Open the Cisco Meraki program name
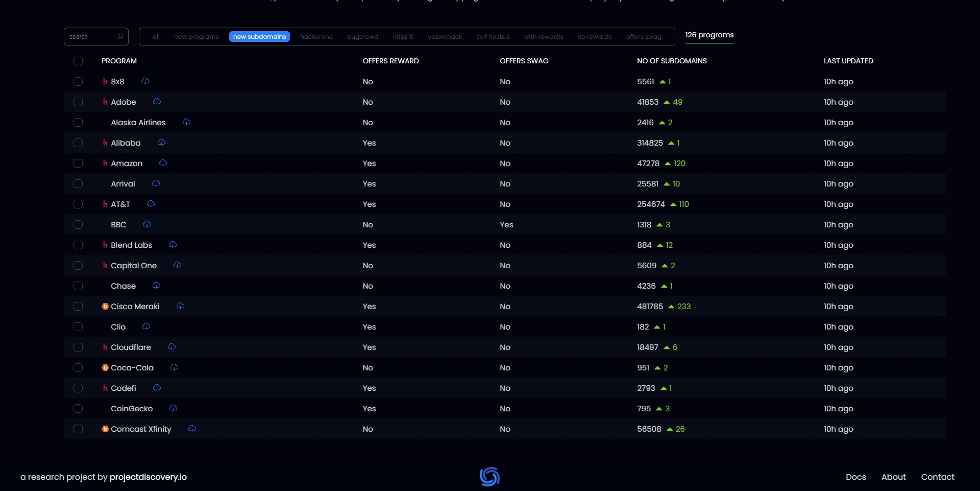 pyautogui.click(x=135, y=307)
